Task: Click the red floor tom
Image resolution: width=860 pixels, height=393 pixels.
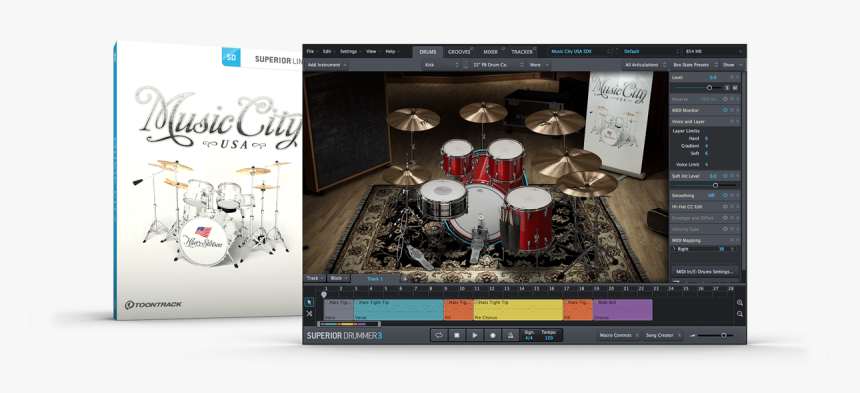Action: [528, 218]
